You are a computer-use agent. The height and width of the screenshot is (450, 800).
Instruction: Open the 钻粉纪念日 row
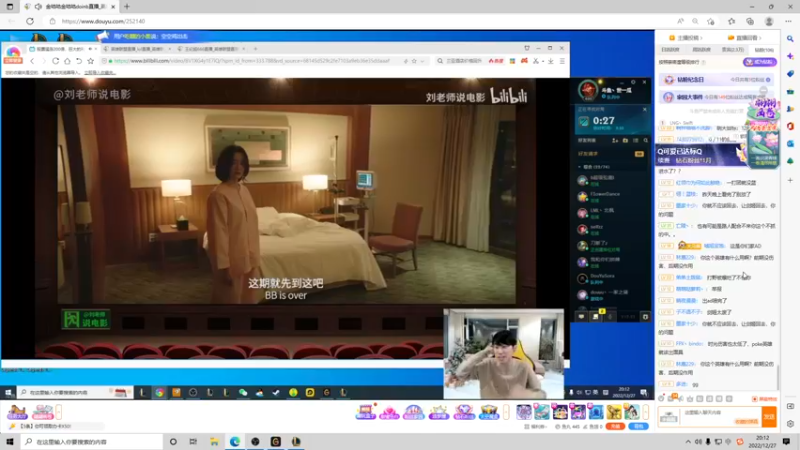tap(717, 80)
